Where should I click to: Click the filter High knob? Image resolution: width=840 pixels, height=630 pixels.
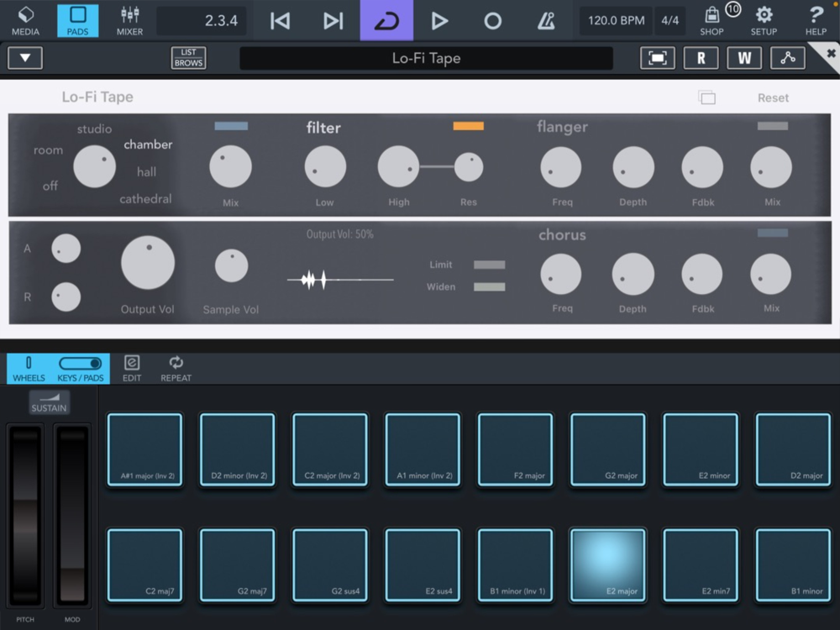tap(398, 166)
